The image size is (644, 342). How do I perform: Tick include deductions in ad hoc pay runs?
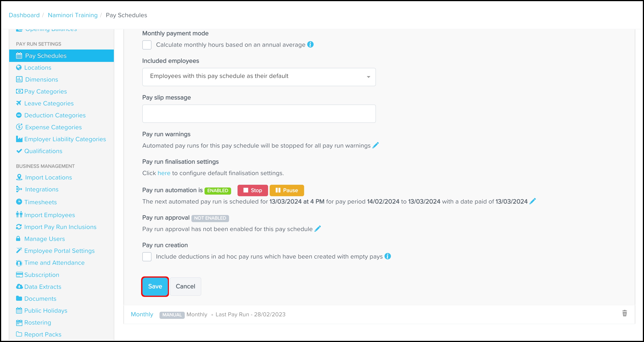(147, 257)
